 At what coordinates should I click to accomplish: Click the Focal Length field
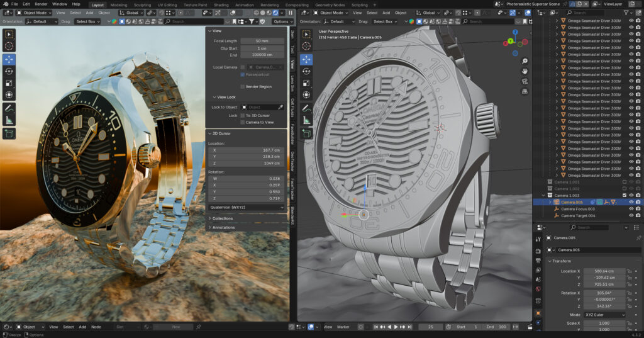[262, 41]
